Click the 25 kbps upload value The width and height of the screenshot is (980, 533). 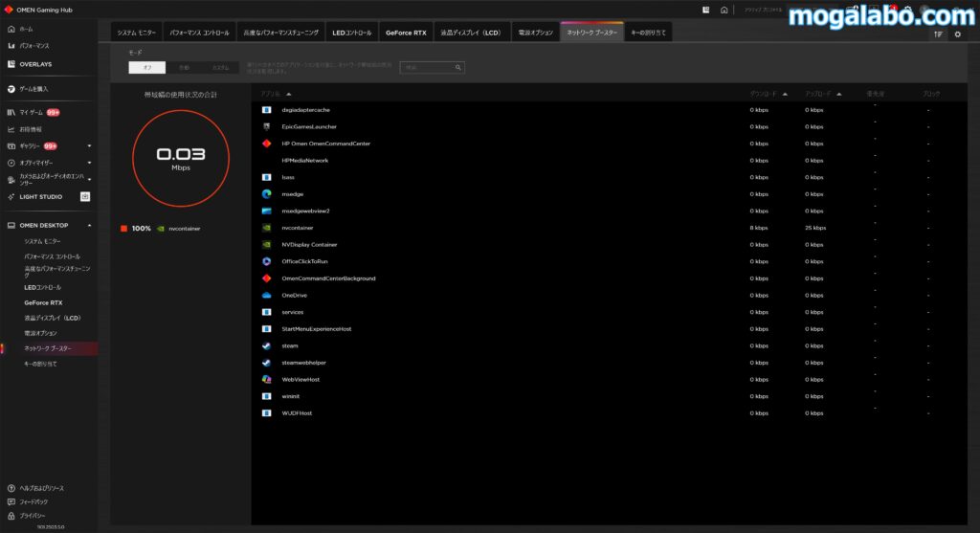coord(815,228)
